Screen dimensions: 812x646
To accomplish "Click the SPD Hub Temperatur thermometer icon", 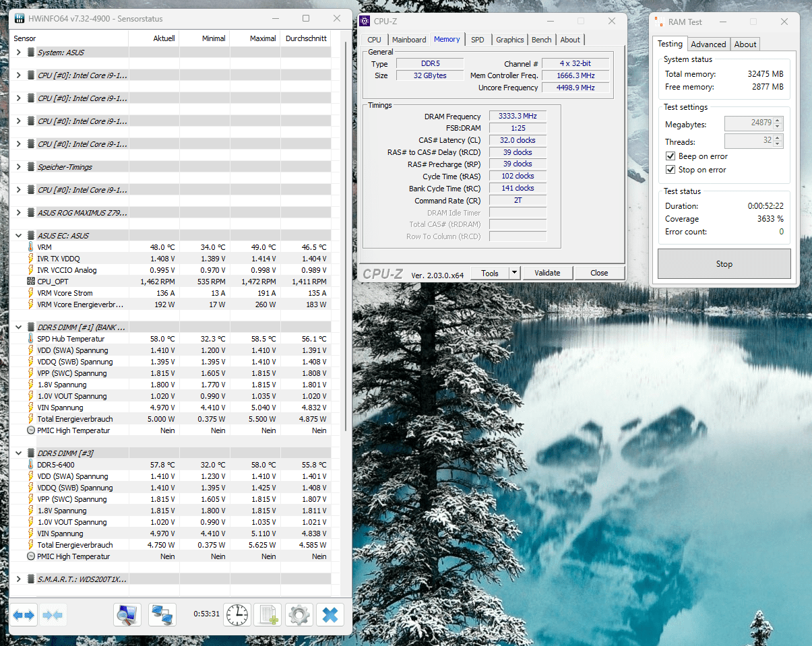I will [x=31, y=339].
